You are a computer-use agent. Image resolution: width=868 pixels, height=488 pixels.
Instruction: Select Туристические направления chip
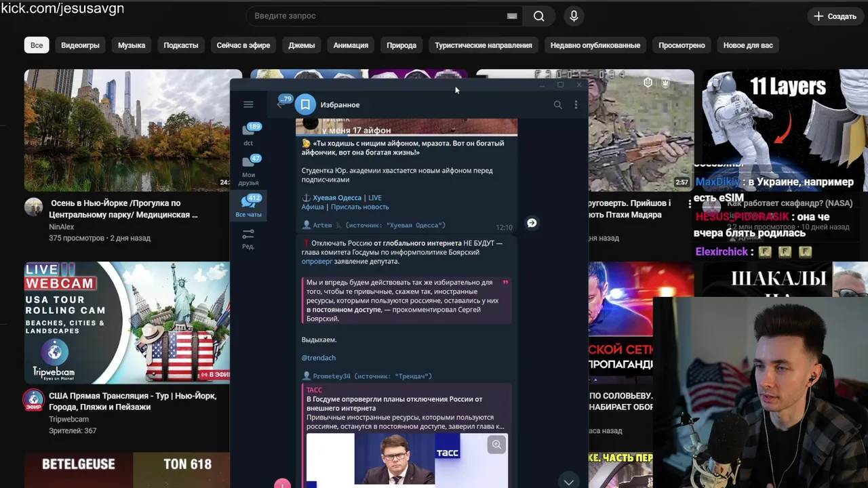pos(484,45)
